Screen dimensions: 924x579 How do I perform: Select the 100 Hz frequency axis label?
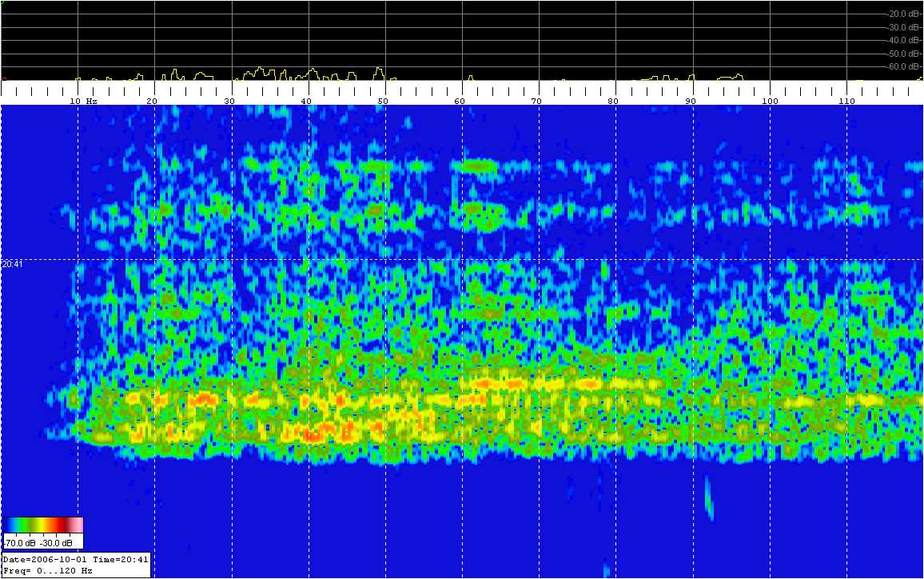(x=769, y=102)
